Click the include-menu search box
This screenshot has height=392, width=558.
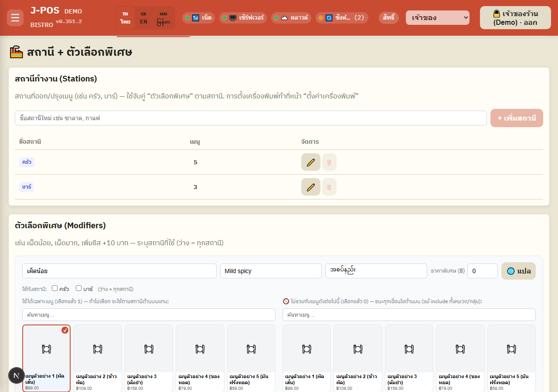pos(149,314)
